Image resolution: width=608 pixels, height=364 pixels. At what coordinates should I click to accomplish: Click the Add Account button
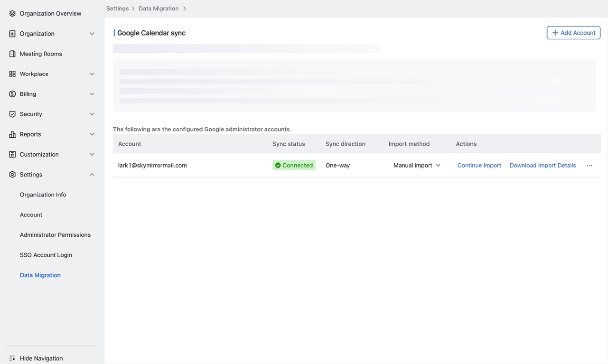(573, 32)
